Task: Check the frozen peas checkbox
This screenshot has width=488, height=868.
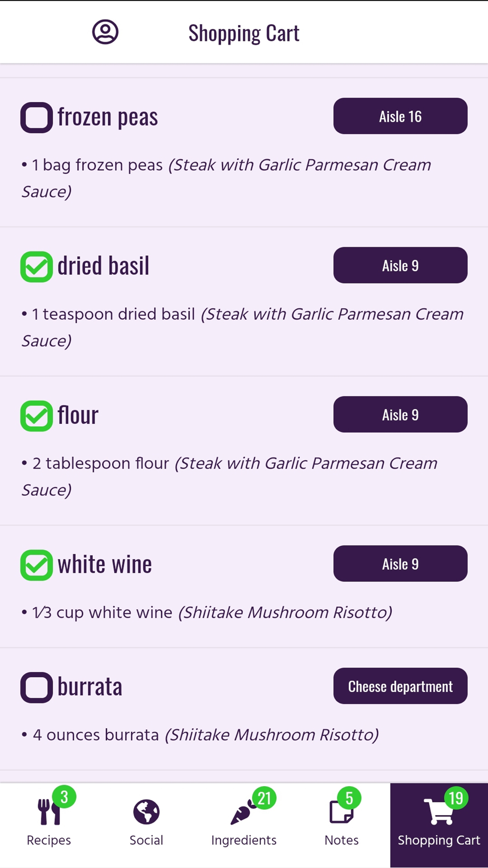Action: [x=37, y=118]
